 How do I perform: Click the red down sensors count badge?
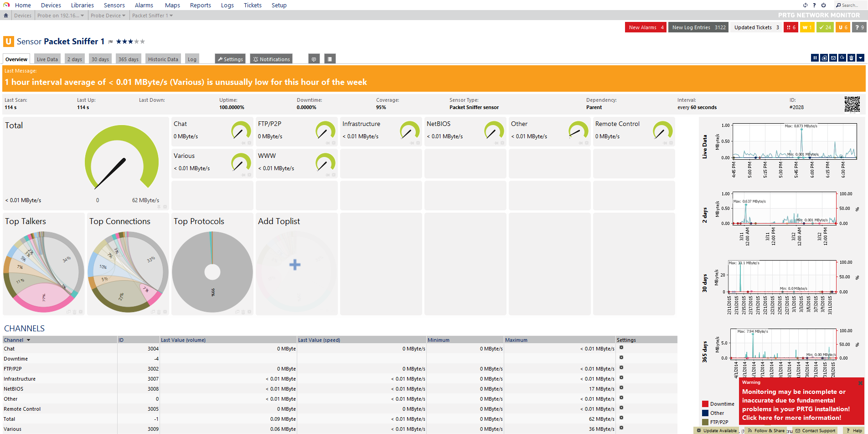[x=791, y=27]
